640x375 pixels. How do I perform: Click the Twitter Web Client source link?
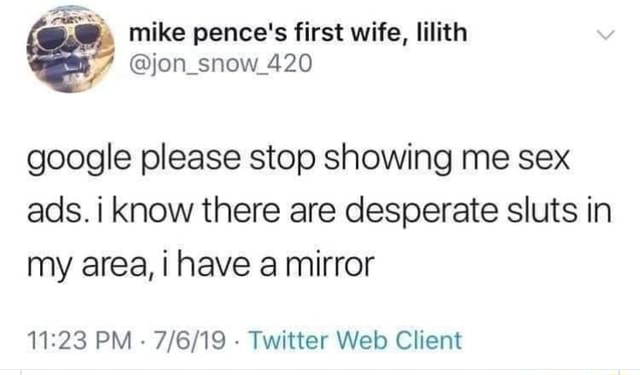coord(355,340)
